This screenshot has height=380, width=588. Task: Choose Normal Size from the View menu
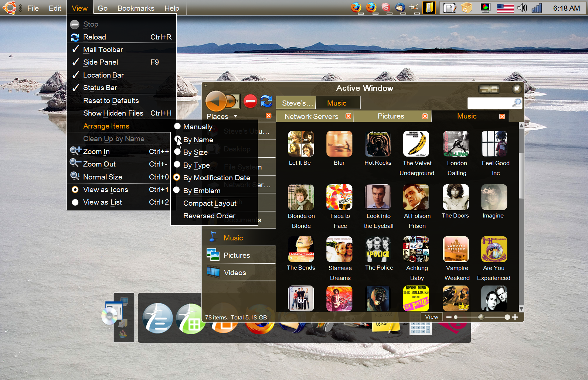[119, 177]
